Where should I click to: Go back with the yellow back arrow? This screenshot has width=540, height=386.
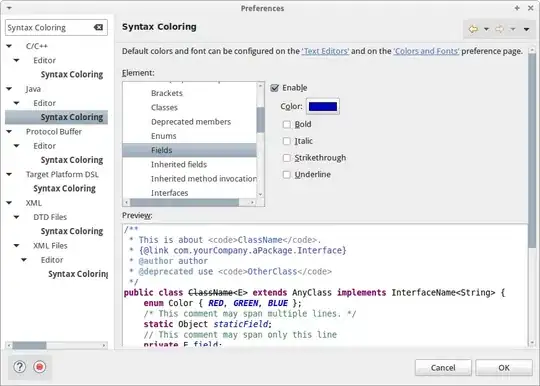click(x=474, y=29)
